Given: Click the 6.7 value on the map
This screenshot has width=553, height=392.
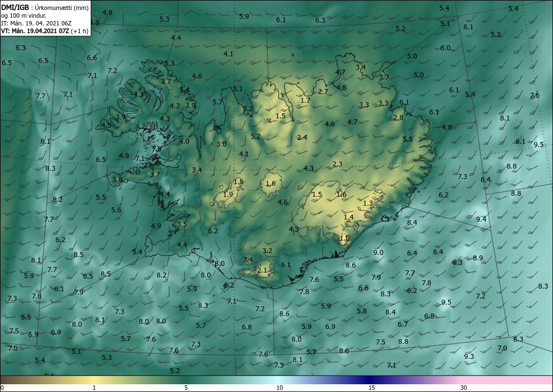Looking at the screenshot, I should tap(403, 325).
